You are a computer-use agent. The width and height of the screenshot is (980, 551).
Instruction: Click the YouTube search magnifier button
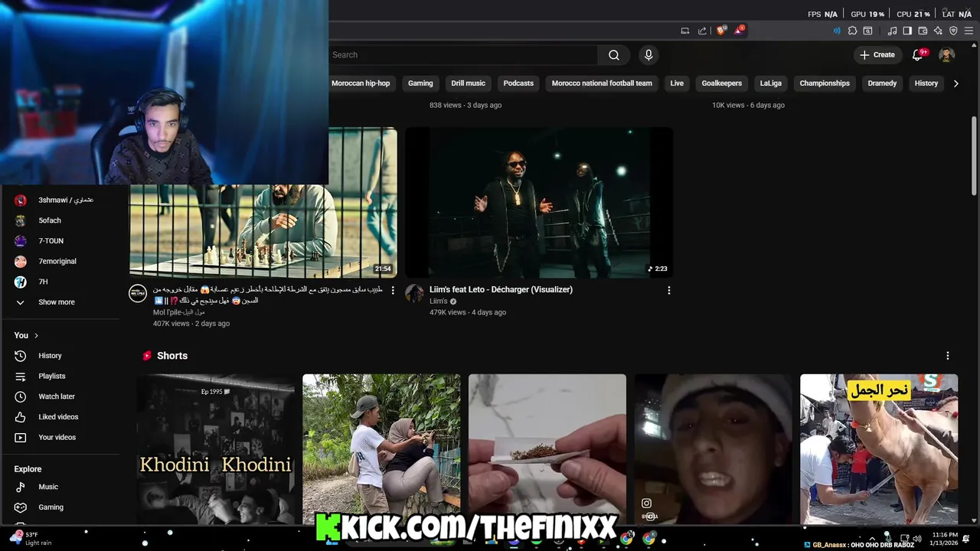(613, 55)
